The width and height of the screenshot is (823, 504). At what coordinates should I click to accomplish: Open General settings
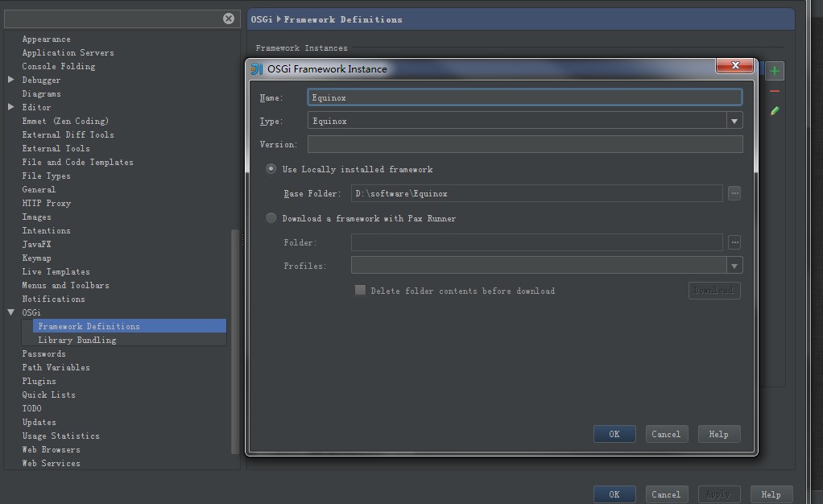[39, 189]
